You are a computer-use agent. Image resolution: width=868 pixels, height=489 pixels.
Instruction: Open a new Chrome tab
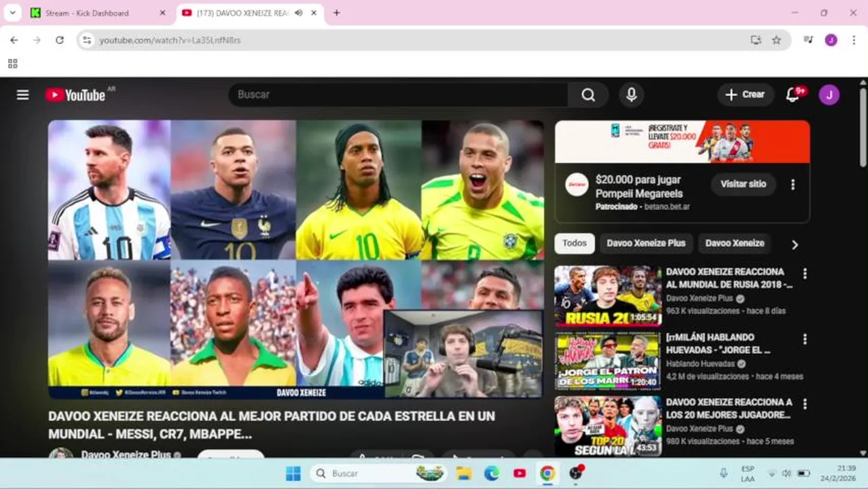(x=336, y=13)
